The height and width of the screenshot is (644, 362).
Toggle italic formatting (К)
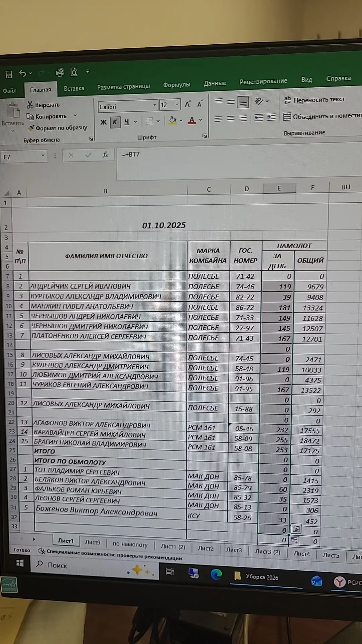[115, 122]
